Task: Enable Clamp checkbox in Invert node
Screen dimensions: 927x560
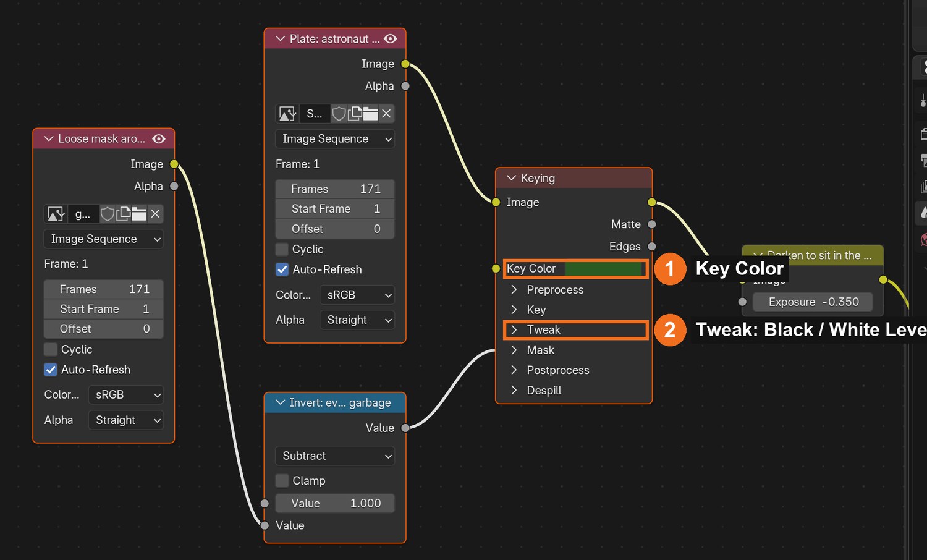Action: point(282,481)
